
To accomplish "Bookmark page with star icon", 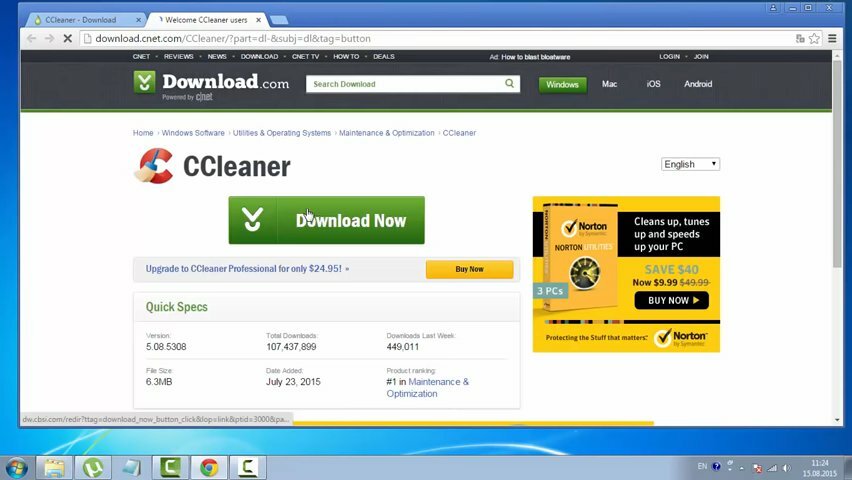I will pos(814,39).
